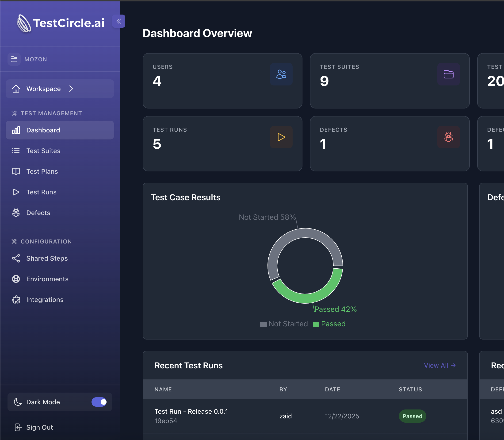Click the Passed status badge
The height and width of the screenshot is (440, 504).
coord(412,416)
